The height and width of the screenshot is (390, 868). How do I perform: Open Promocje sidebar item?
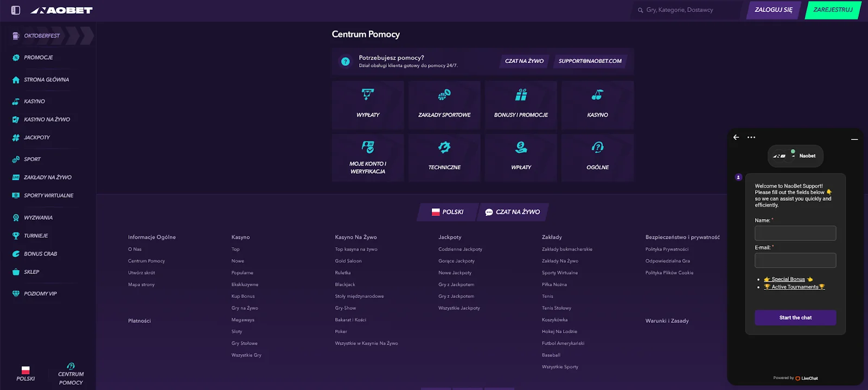(x=38, y=57)
